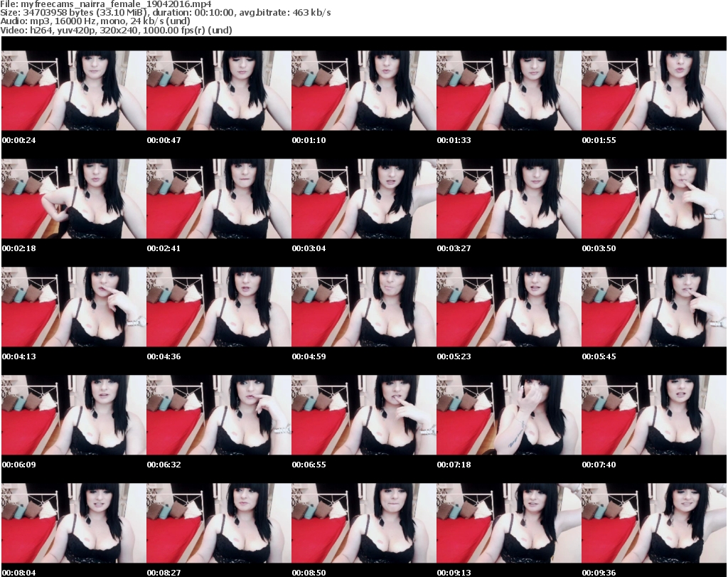Click the 00:03:50 timestamp label
This screenshot has width=728, height=577.
pos(599,248)
